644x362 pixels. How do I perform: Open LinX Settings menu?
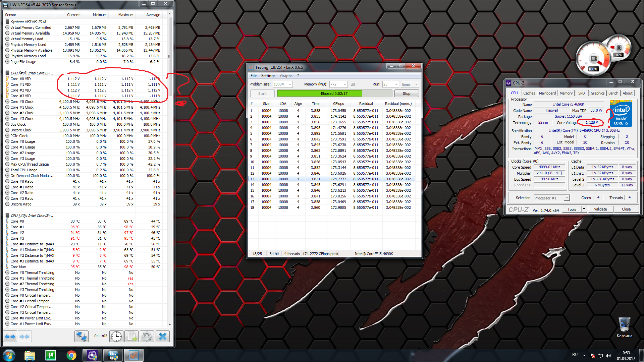coord(268,76)
